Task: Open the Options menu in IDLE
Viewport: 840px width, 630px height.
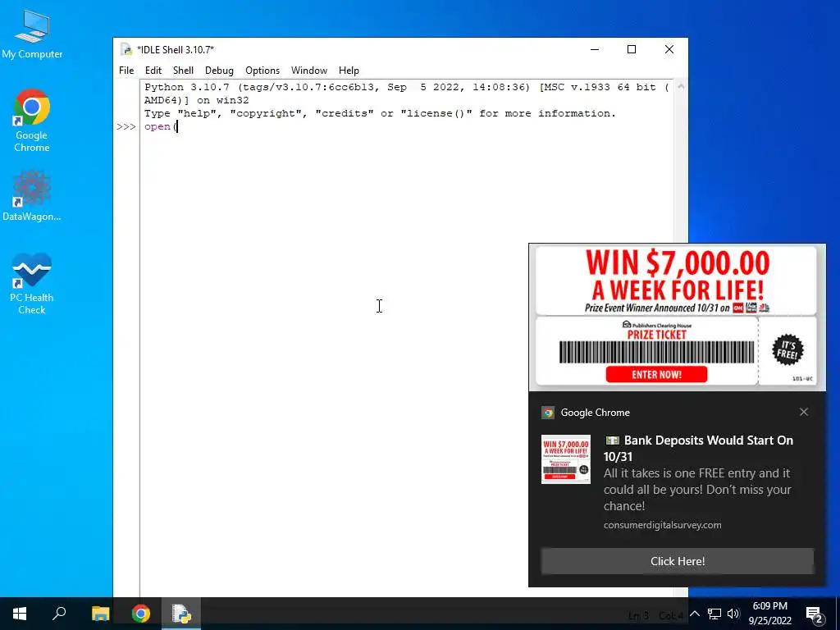Action: pyautogui.click(x=262, y=71)
